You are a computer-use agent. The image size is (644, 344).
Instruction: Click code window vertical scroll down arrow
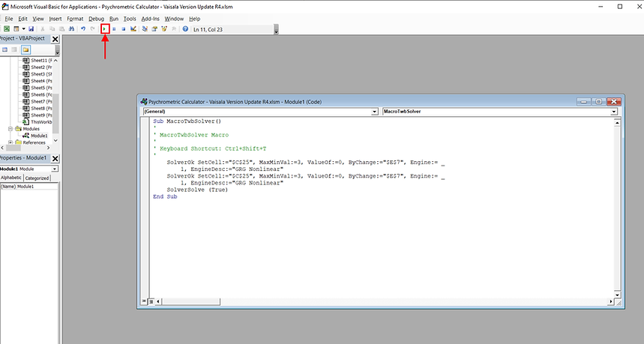pos(617,295)
